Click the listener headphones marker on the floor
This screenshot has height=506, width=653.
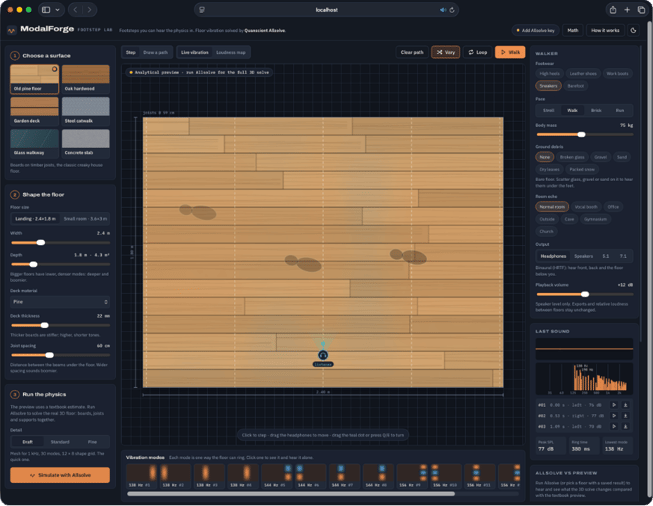[323, 355]
